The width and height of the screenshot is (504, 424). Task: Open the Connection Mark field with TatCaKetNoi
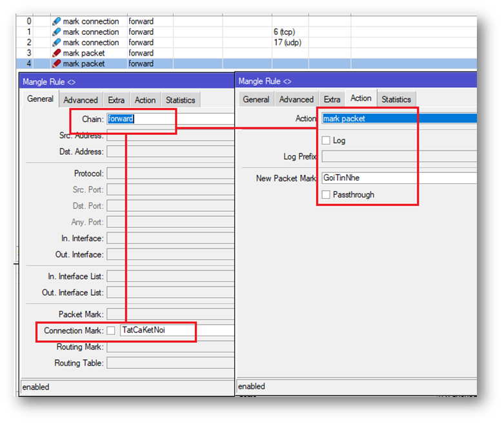click(177, 330)
